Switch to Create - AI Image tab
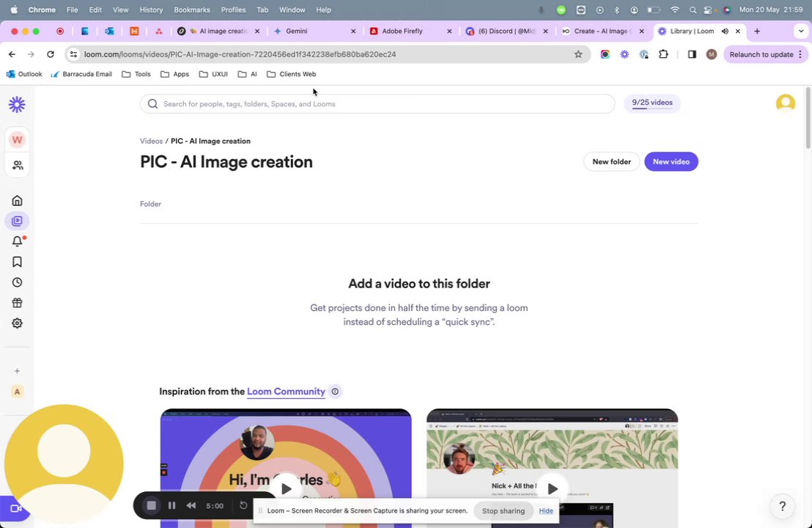812x528 pixels. point(603,31)
